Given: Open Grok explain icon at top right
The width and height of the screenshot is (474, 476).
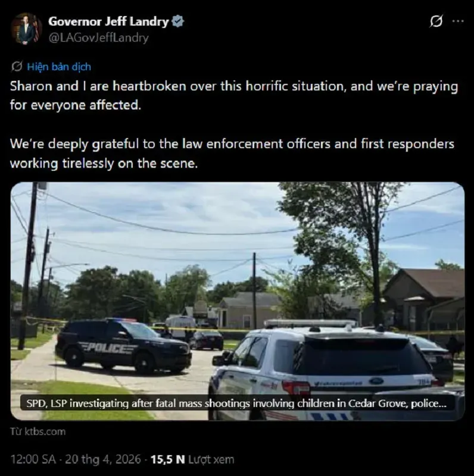Looking at the screenshot, I should tap(436, 21).
